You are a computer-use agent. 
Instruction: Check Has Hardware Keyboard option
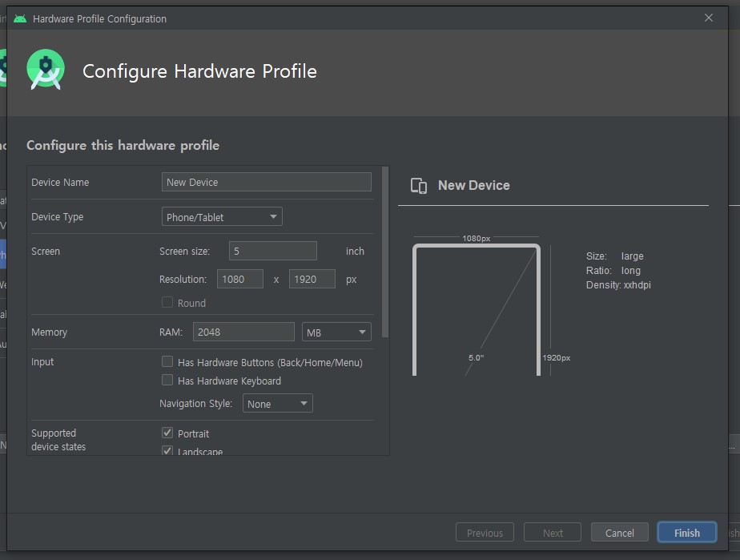[167, 380]
